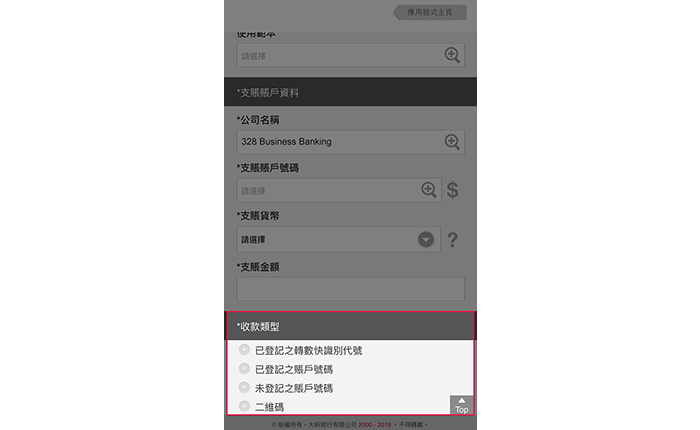Screen dimensions: 700x430
Task: Choose the 二維碼 radio option
Action: tap(244, 406)
